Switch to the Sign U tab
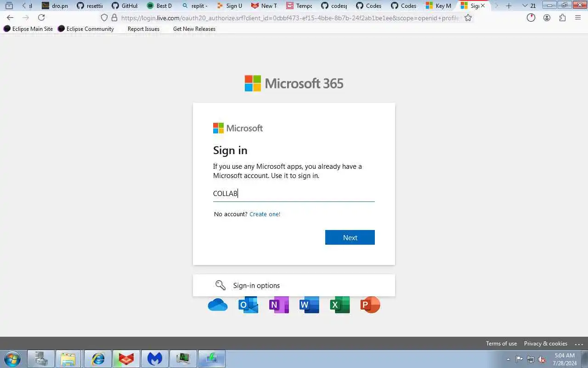The image size is (588, 368). pos(230,6)
